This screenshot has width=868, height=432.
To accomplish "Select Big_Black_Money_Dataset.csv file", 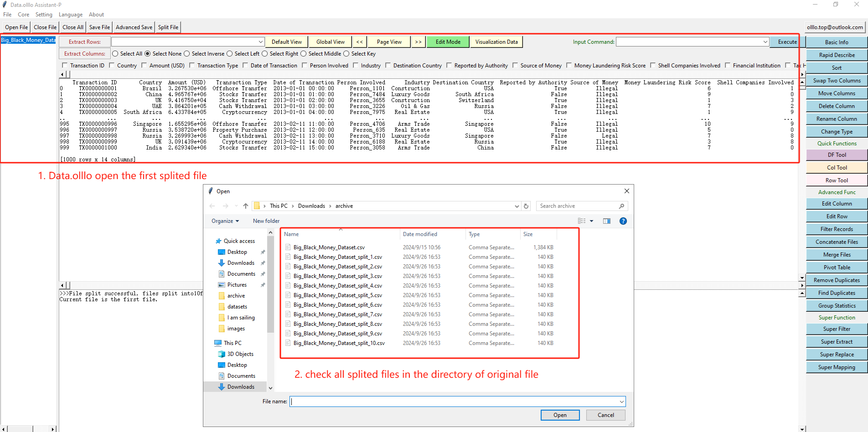I will pyautogui.click(x=329, y=247).
